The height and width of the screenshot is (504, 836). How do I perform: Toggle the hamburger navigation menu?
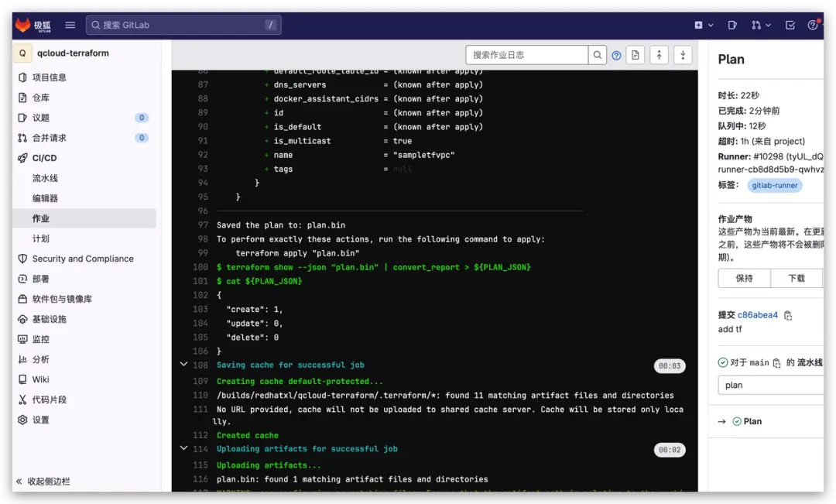[x=70, y=25]
